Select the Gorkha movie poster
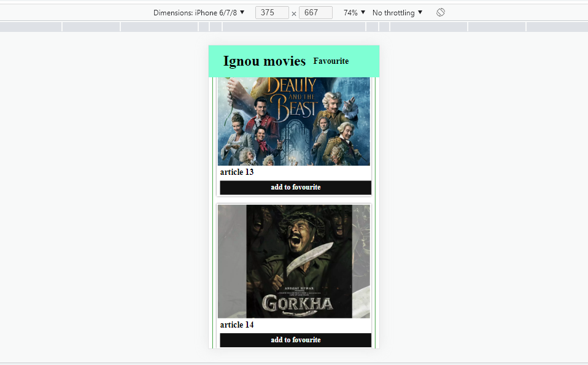Image resolution: width=588 pixels, height=365 pixels. (x=294, y=261)
